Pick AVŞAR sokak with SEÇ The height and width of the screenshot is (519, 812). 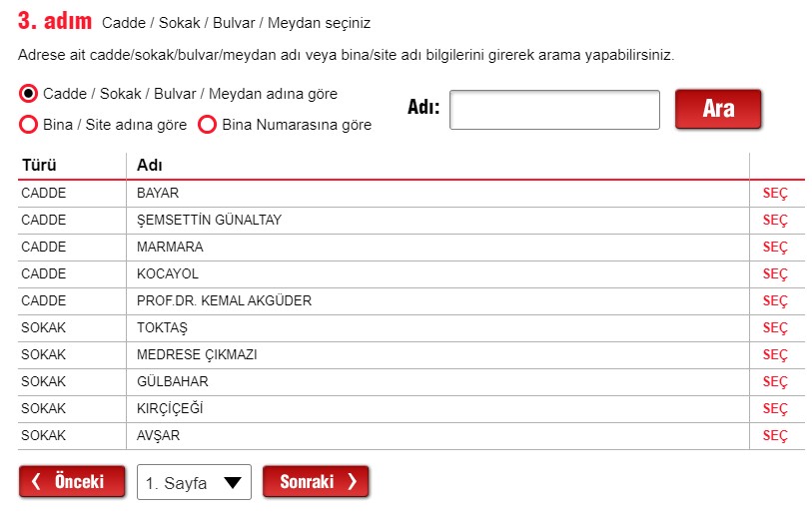coord(775,436)
